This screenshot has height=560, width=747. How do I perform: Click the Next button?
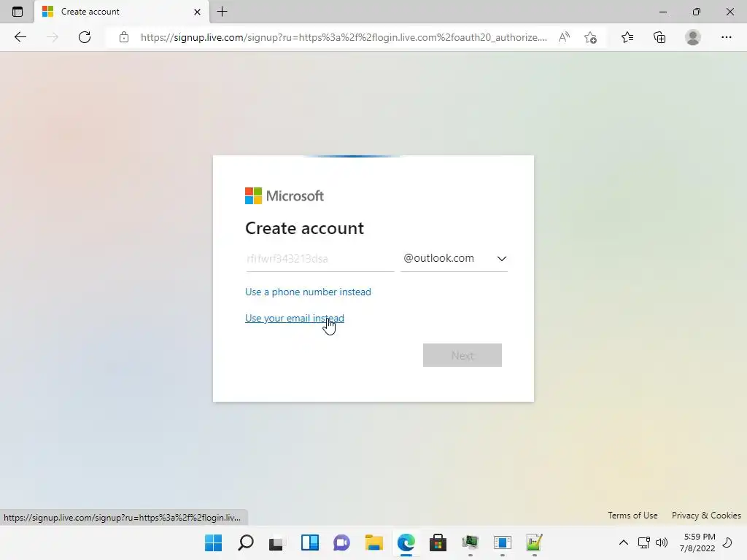[462, 355]
